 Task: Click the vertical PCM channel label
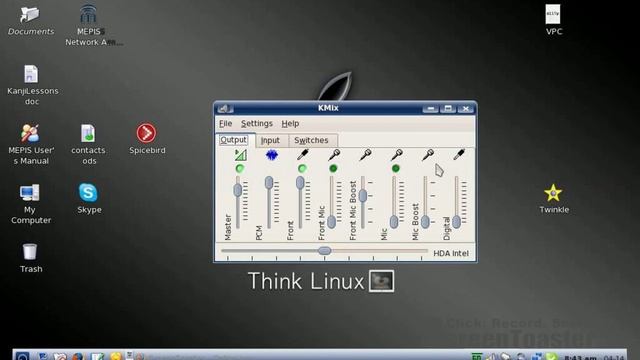pos(259,233)
